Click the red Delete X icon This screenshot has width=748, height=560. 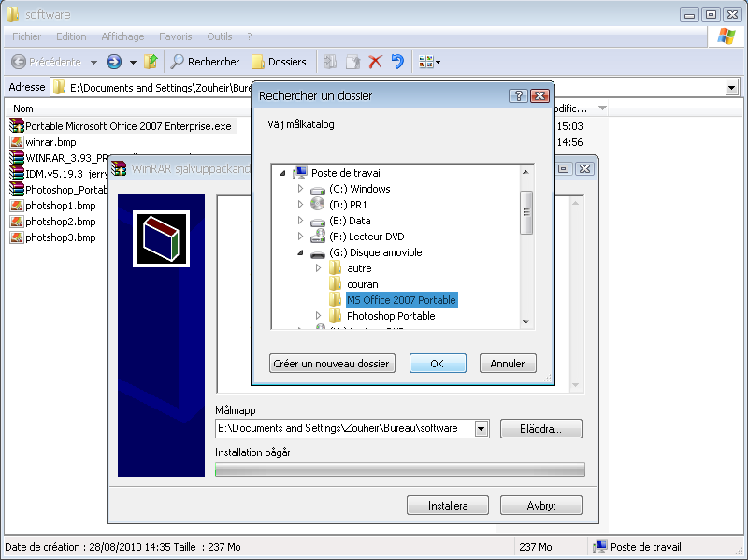[x=376, y=62]
